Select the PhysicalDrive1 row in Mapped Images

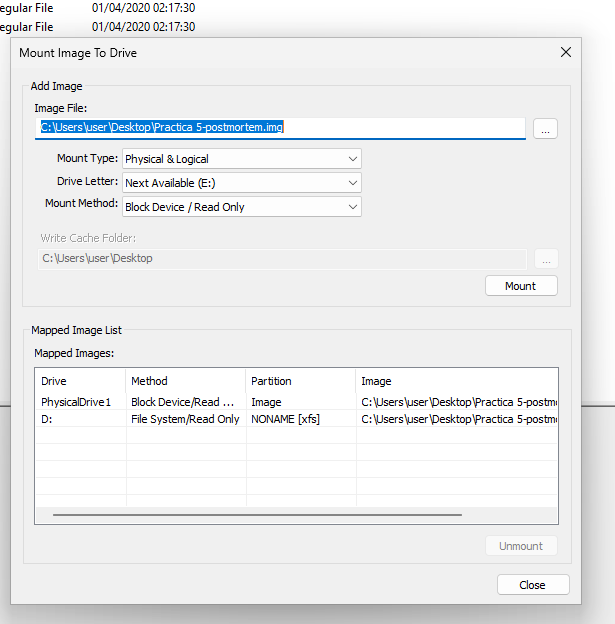297,402
